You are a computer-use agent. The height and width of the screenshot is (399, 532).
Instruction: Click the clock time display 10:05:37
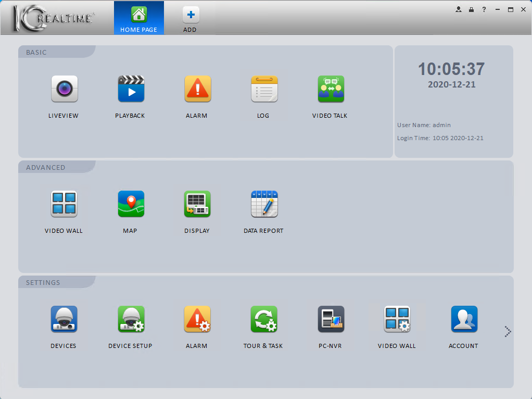pyautogui.click(x=451, y=69)
